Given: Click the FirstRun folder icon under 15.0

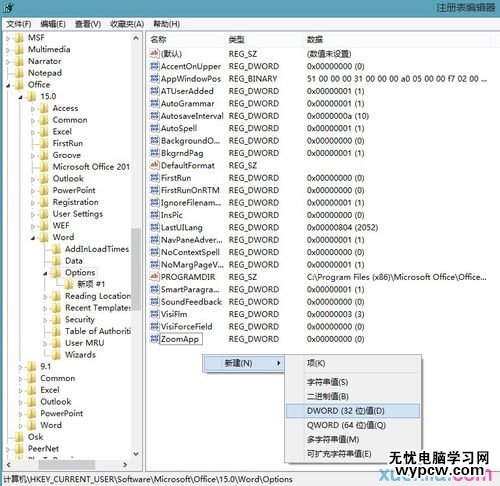Looking at the screenshot, I should (44, 143).
